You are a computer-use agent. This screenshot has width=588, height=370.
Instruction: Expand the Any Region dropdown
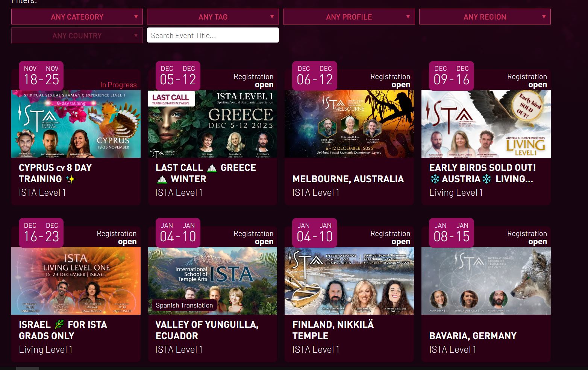pyautogui.click(x=485, y=17)
